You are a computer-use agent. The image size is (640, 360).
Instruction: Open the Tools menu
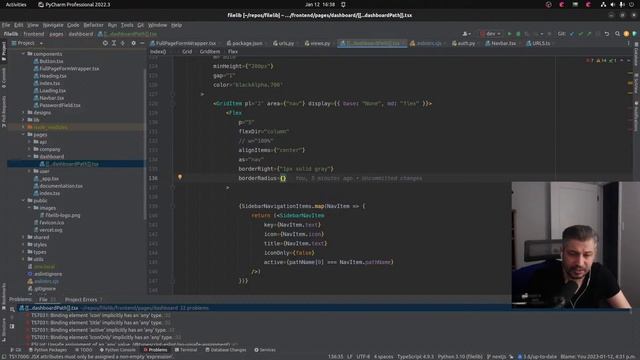[x=127, y=25]
